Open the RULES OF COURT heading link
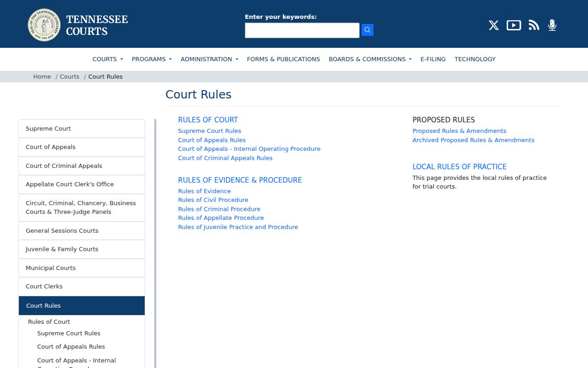 tap(208, 120)
